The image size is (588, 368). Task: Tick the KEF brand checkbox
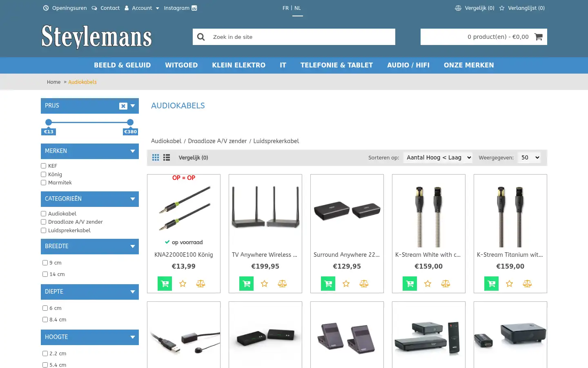pos(43,166)
